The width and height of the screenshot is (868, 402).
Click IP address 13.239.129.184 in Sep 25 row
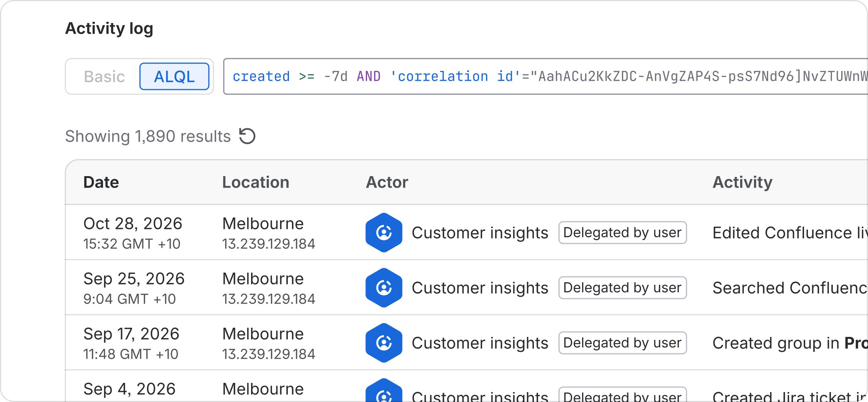(x=269, y=299)
